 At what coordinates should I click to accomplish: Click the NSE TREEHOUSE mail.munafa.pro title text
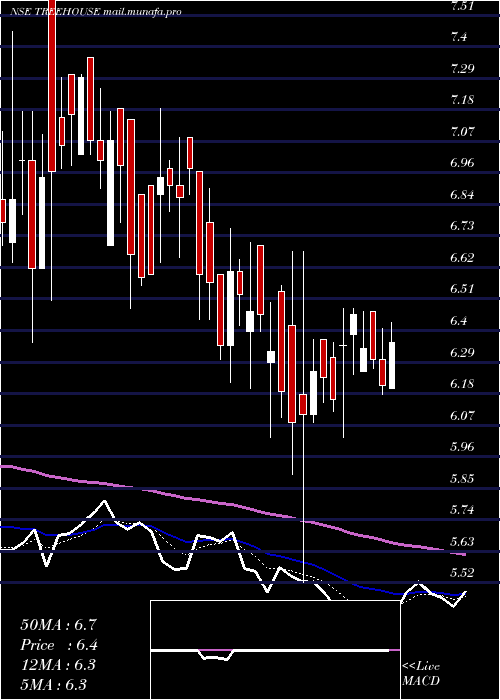pos(96,12)
